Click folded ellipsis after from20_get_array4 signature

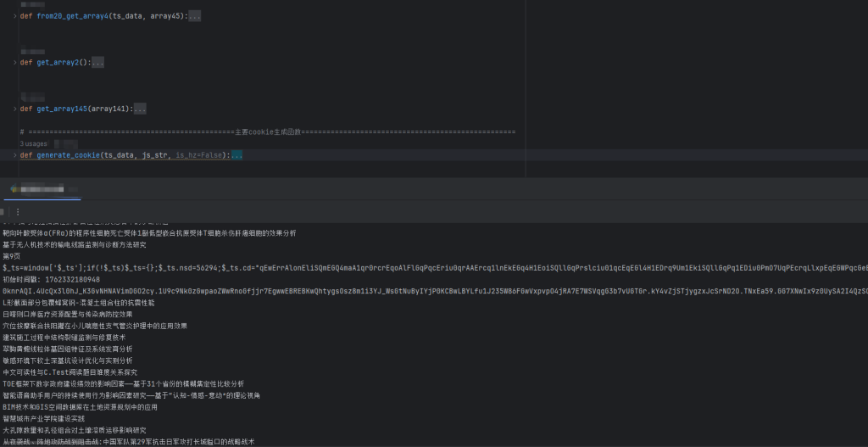click(x=194, y=16)
